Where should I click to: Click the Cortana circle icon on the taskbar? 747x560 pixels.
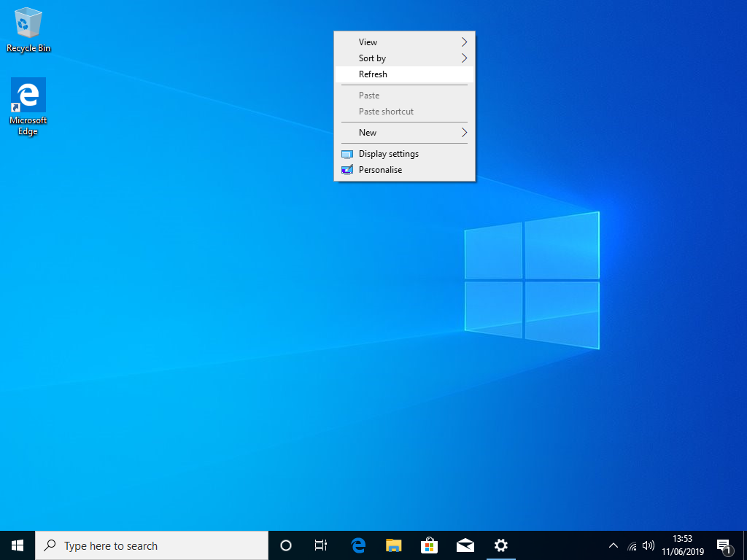(x=286, y=545)
